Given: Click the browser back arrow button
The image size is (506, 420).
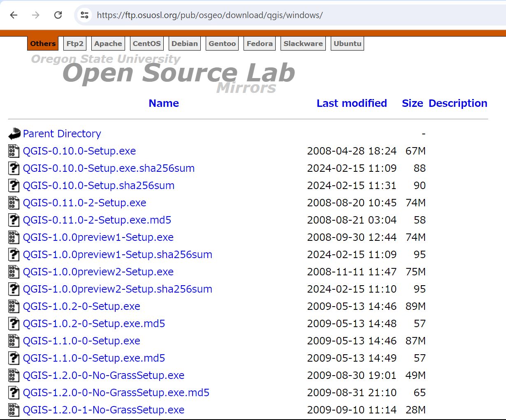Looking at the screenshot, I should click(14, 15).
